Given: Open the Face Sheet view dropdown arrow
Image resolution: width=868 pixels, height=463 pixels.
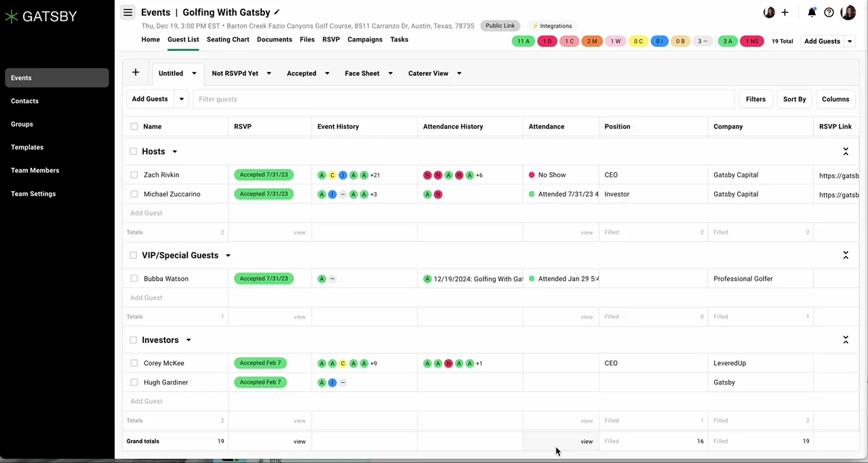Looking at the screenshot, I should pos(390,73).
